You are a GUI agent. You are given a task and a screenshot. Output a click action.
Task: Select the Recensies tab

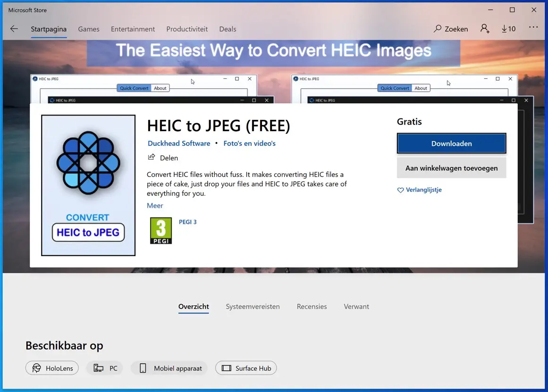click(x=312, y=307)
